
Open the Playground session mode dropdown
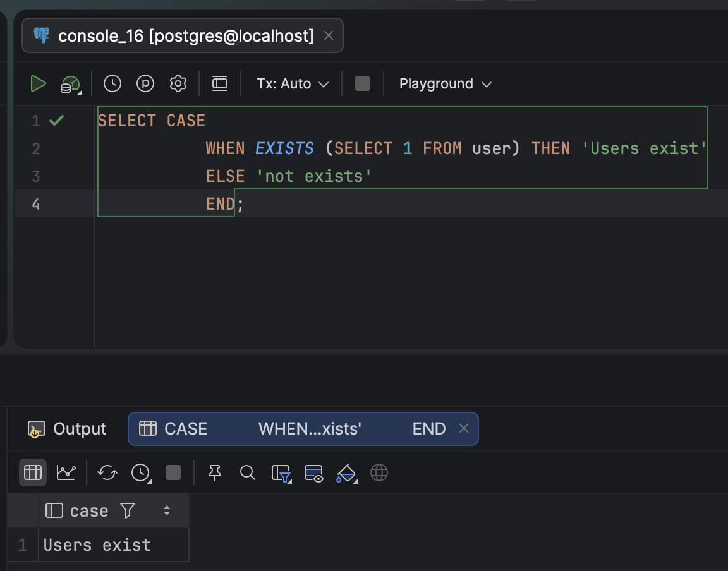[x=446, y=83]
